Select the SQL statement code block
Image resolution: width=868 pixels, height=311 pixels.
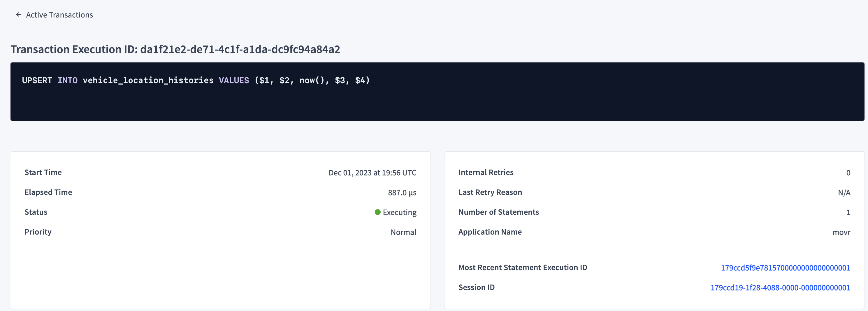pos(434,91)
